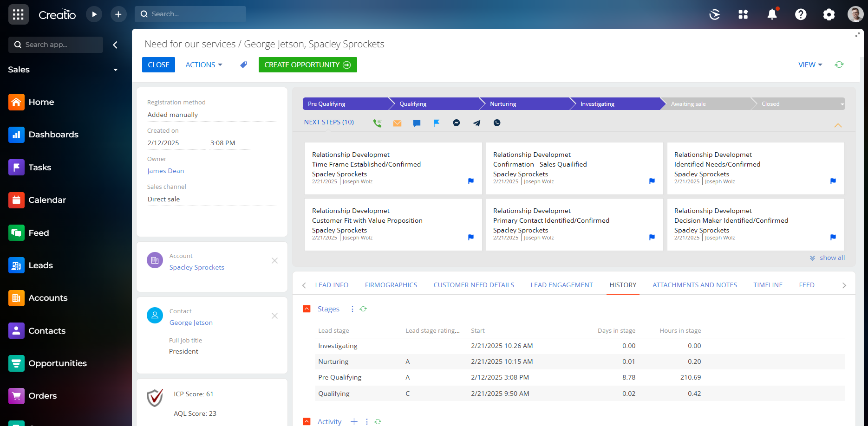Open Leads section
This screenshot has height=426, width=868.
pos(31,265)
